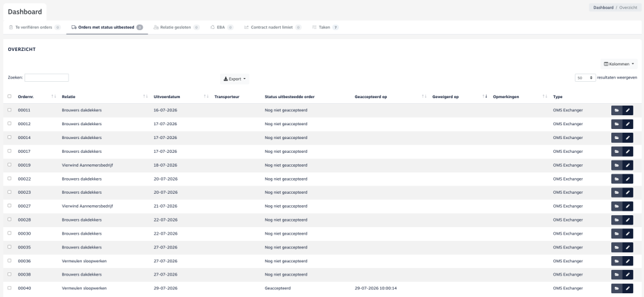Open folder icon for order 00030
The height and width of the screenshot is (297, 644).
[616, 233]
